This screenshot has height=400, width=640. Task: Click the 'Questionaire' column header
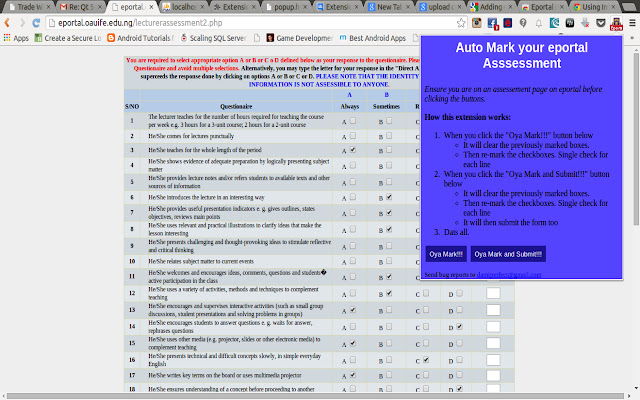pos(236,107)
